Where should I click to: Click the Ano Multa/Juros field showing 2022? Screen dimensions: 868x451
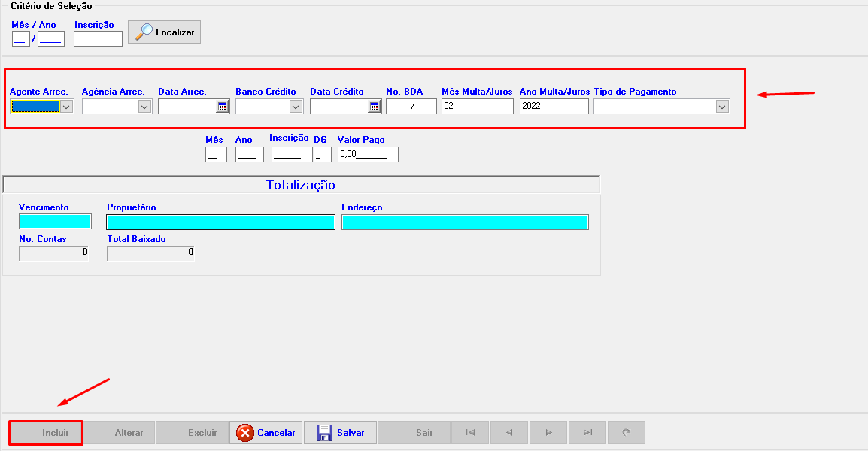[x=554, y=107]
